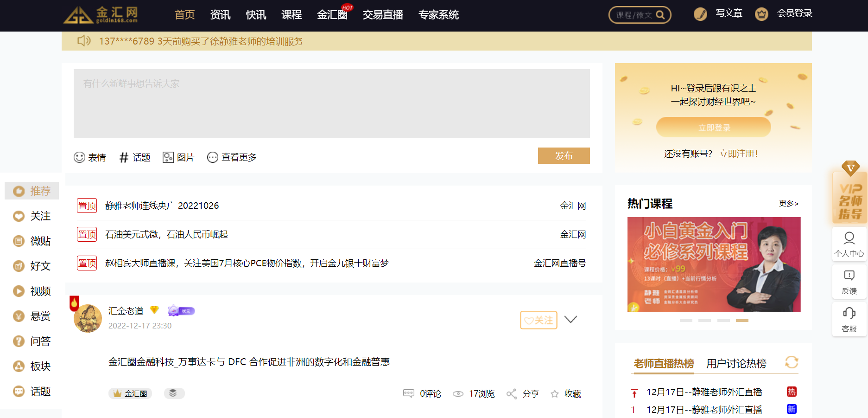Open 交易直播 in top navigation
The image size is (868, 418).
click(x=383, y=15)
